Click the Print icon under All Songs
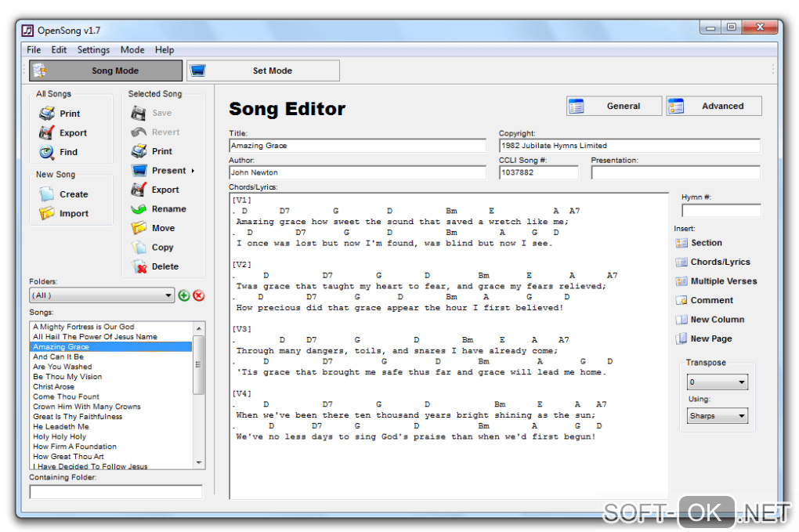This screenshot has height=532, width=799. [47, 113]
